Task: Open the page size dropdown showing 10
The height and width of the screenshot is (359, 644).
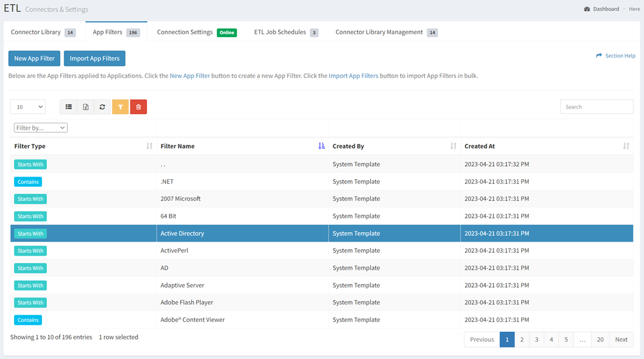Action: [27, 106]
